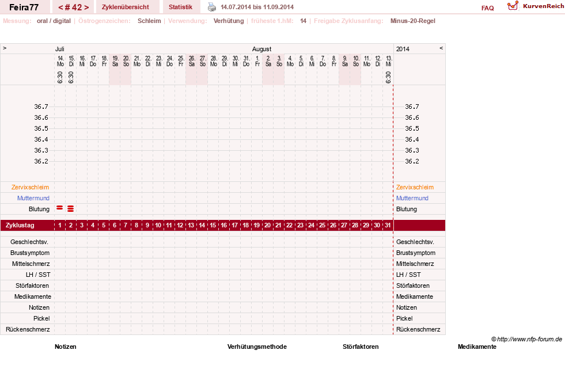Click the > arrow left of Juli
The width and height of the screenshot is (565, 392).
click(x=5, y=48)
